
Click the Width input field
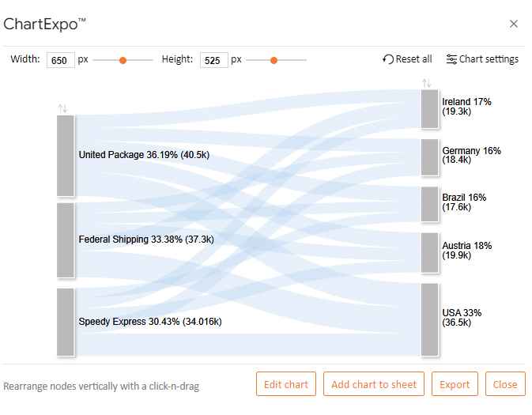pyautogui.click(x=61, y=60)
